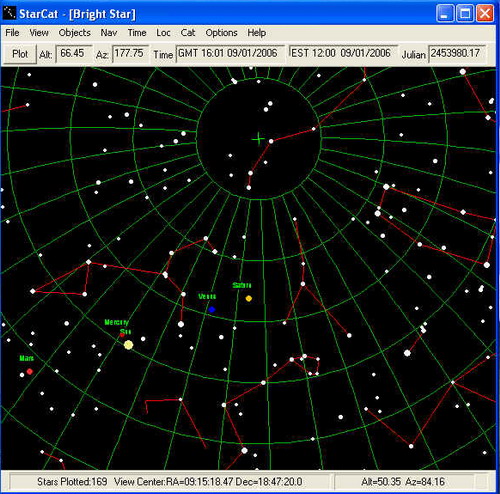Image resolution: width=500 pixels, height=494 pixels.
Task: Click the orange Saturn planet marker
Action: pyautogui.click(x=249, y=298)
